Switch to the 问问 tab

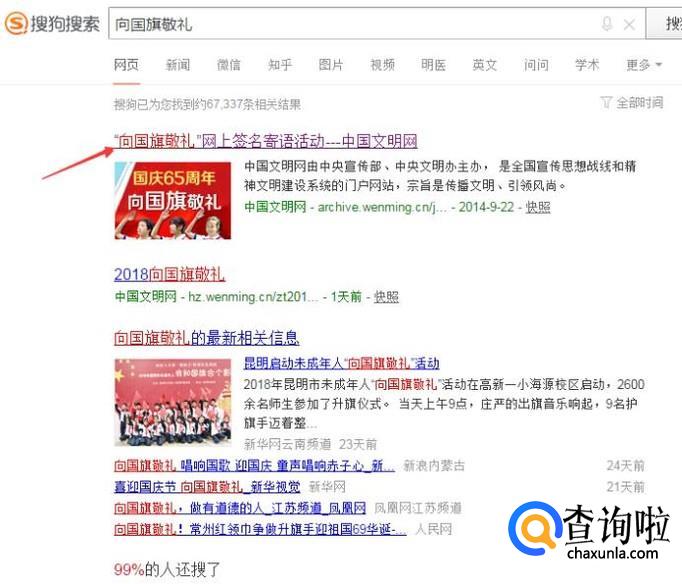[536, 65]
